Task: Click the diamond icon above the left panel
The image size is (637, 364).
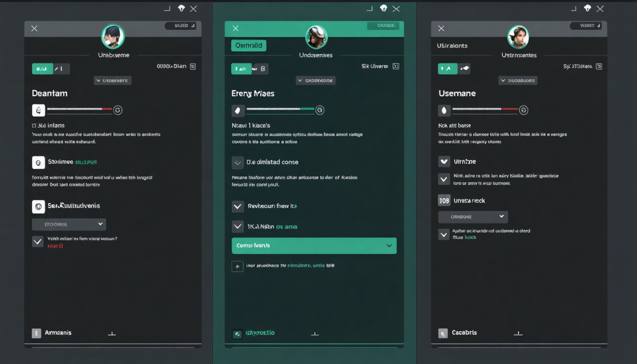Action: (x=181, y=9)
